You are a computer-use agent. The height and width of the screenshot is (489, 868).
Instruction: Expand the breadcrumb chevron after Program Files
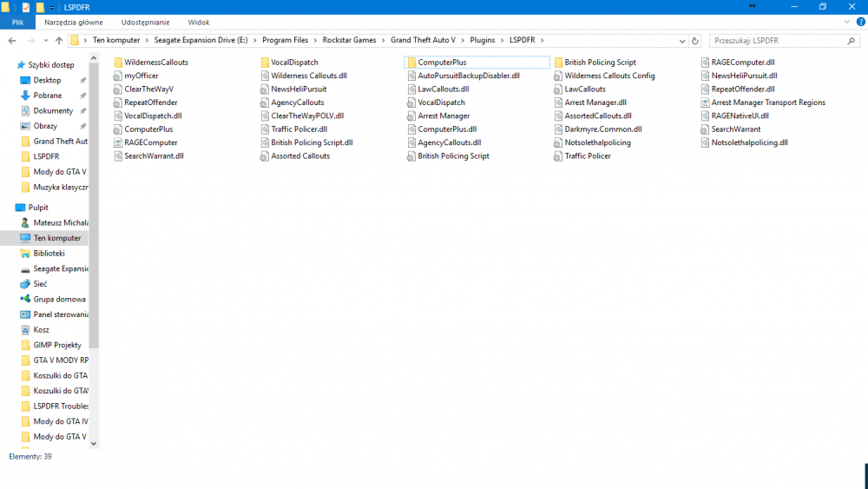pos(316,41)
